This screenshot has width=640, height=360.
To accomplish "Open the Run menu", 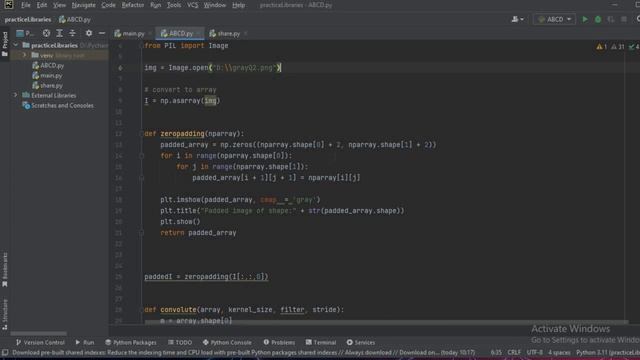I will click(156, 5).
